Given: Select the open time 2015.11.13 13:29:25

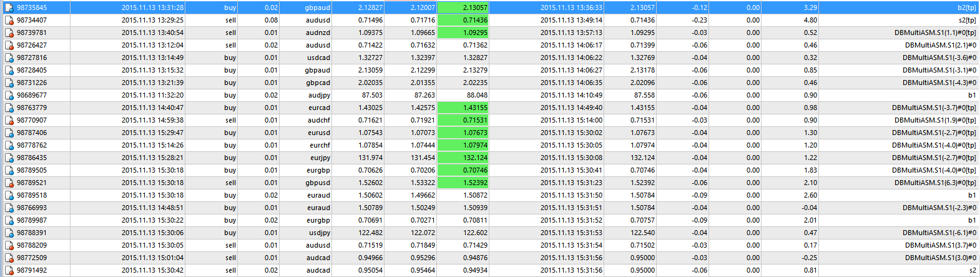Looking at the screenshot, I should (x=153, y=20).
